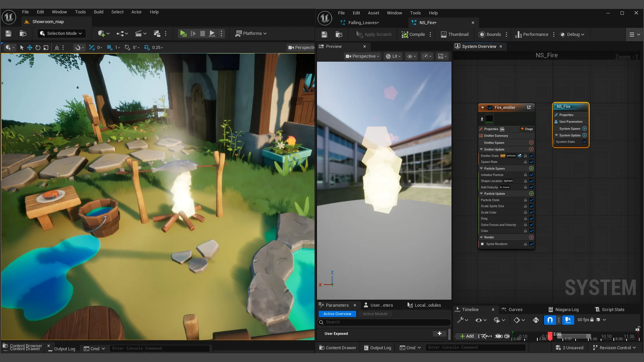The width and height of the screenshot is (644, 362).
Task: Open the Build menu in level editor
Action: point(99,12)
